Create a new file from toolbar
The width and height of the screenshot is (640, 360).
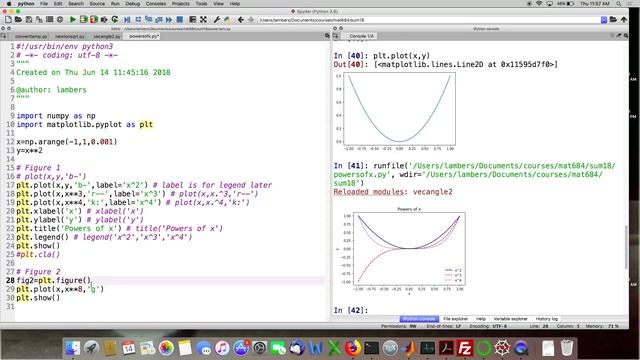tap(8, 20)
